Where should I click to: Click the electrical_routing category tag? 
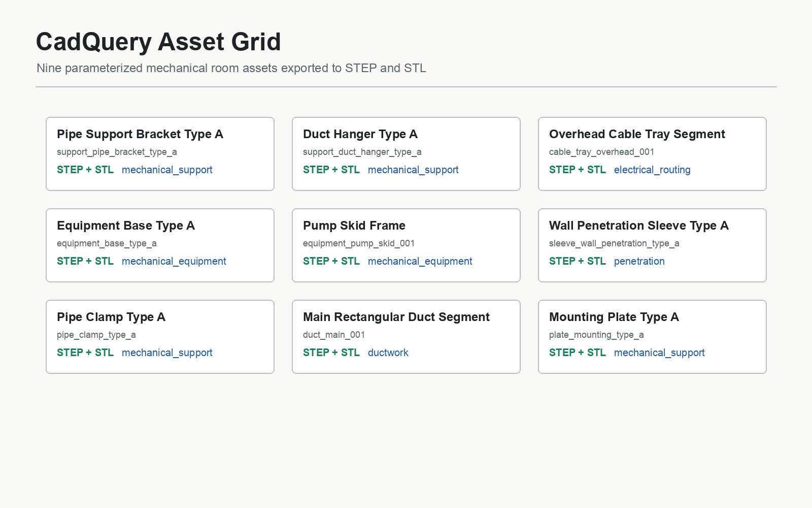coord(652,170)
